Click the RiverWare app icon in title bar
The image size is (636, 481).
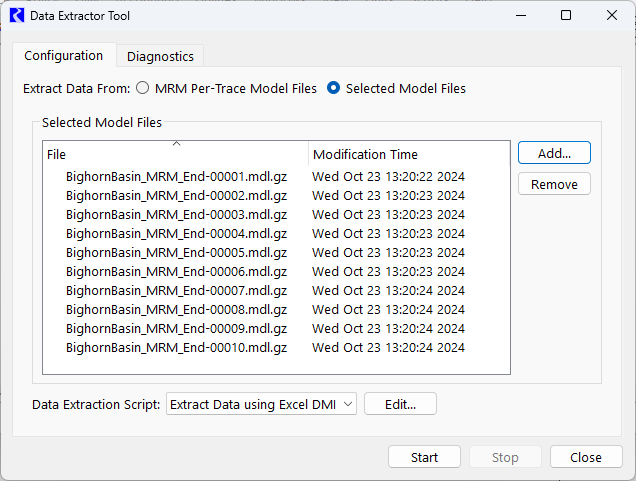(17, 16)
